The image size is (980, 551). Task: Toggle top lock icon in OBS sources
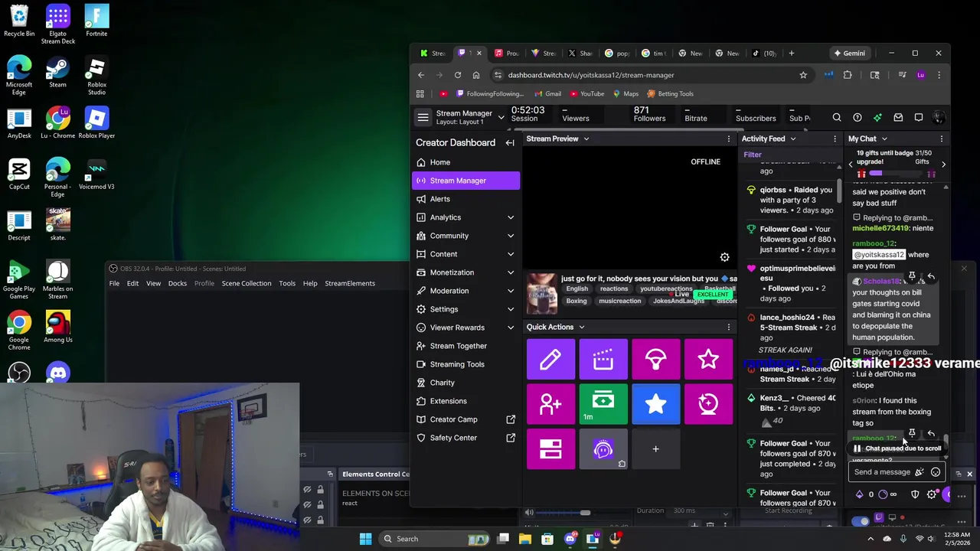(320, 490)
